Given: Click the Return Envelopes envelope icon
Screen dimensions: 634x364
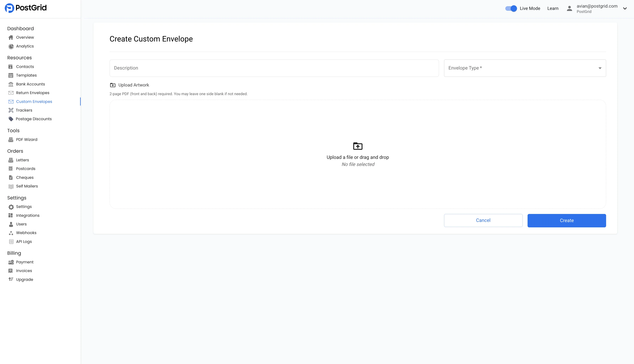Looking at the screenshot, I should (x=11, y=93).
